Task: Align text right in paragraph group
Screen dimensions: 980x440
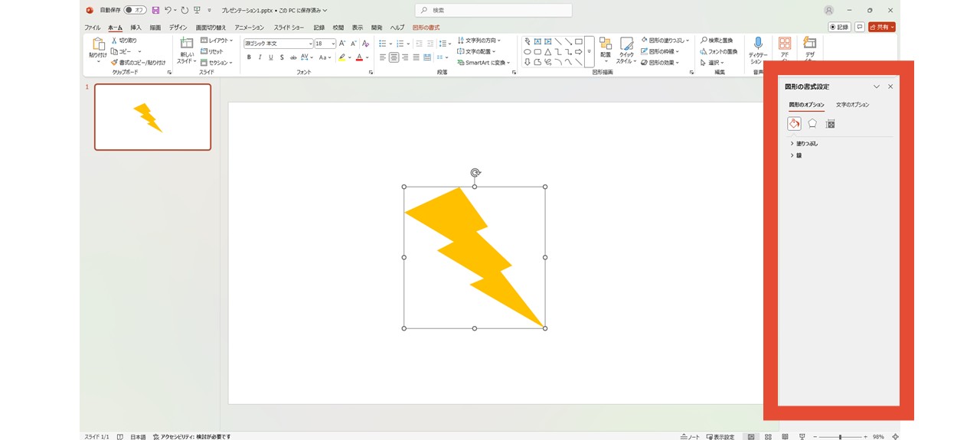Action: [405, 57]
